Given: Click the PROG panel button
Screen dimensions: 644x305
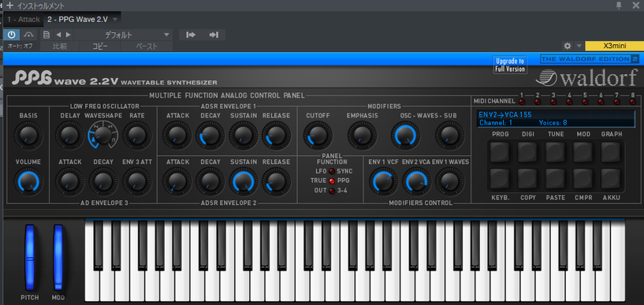Looking at the screenshot, I should pyautogui.click(x=500, y=152).
